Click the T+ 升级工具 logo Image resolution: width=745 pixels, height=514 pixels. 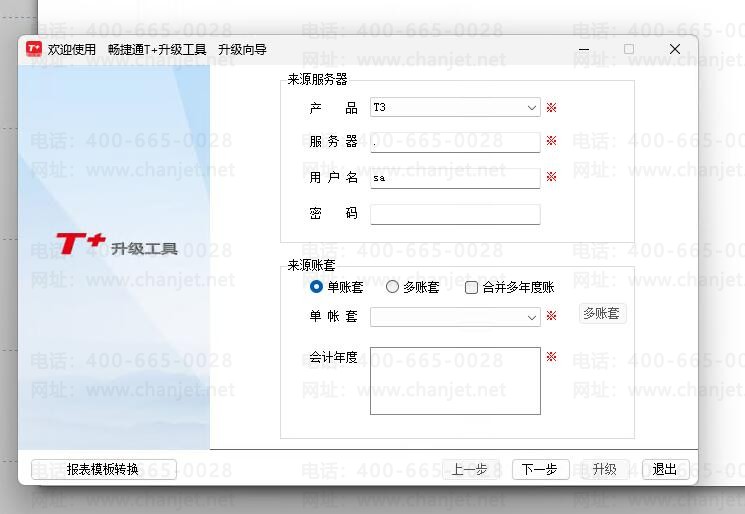point(117,244)
